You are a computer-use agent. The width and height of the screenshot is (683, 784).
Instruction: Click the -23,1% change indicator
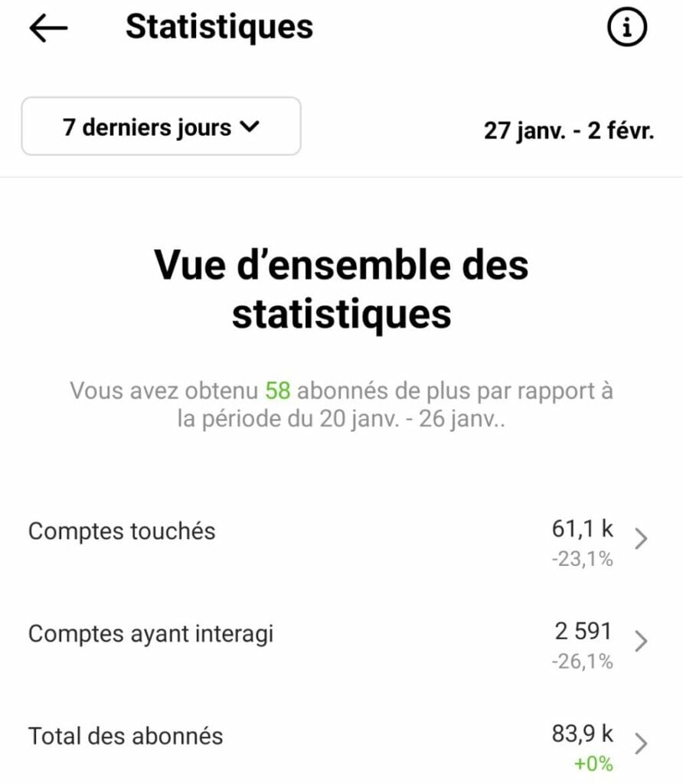(582, 560)
